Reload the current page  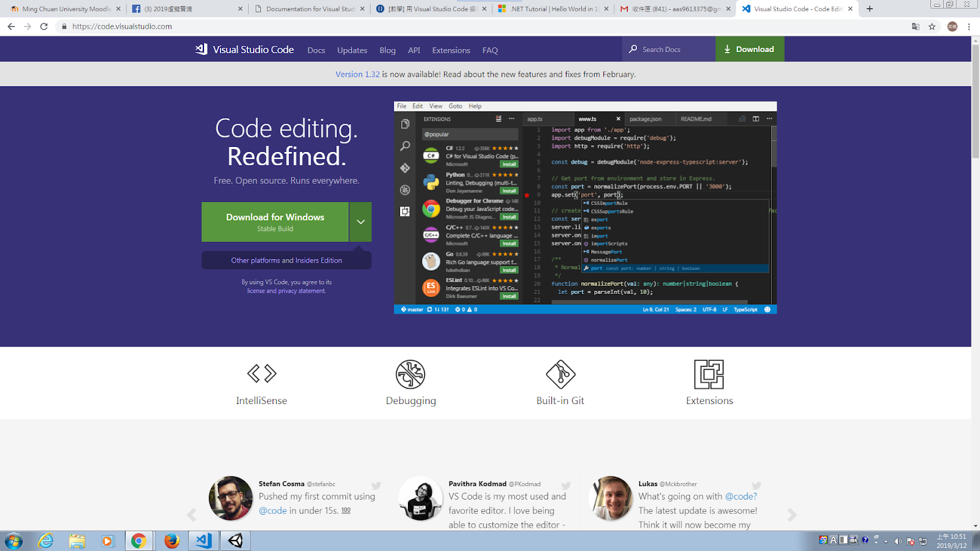(x=44, y=26)
